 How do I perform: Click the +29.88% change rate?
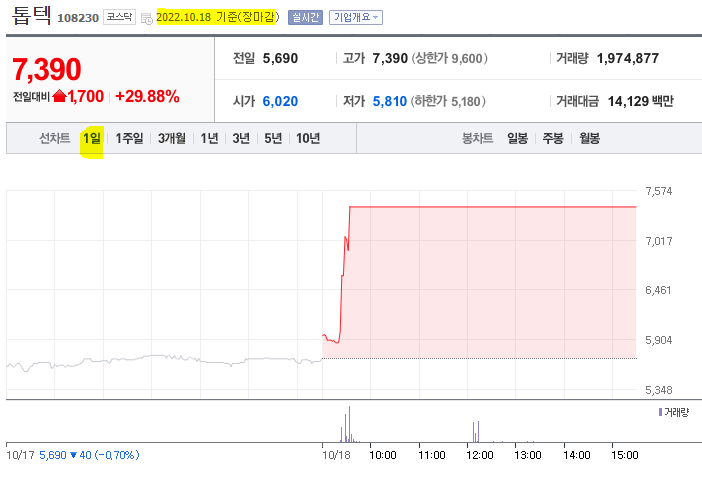[147, 96]
